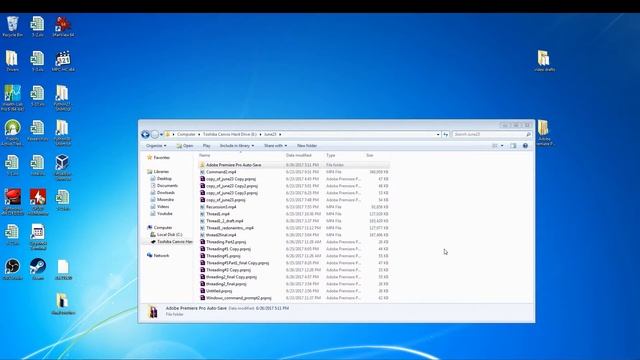Image resolution: width=640 pixels, height=360 pixels.
Task: Open the recent locations dropdown beside Forward
Action: coord(162,134)
